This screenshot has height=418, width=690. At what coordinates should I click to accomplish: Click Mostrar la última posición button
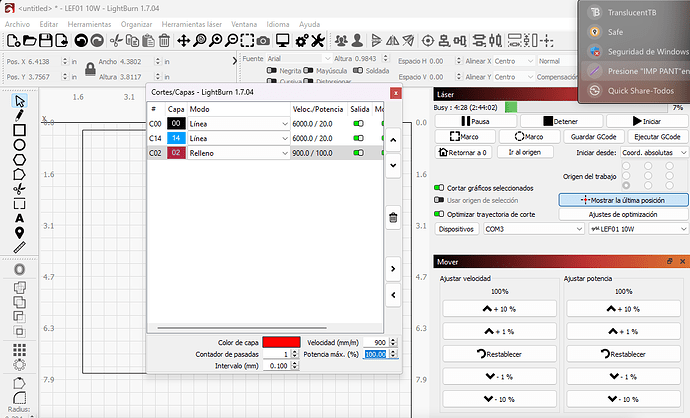(x=623, y=200)
